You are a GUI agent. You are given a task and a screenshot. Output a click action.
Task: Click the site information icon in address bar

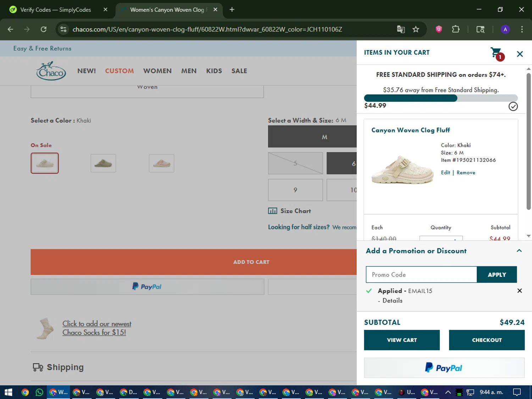click(x=63, y=29)
